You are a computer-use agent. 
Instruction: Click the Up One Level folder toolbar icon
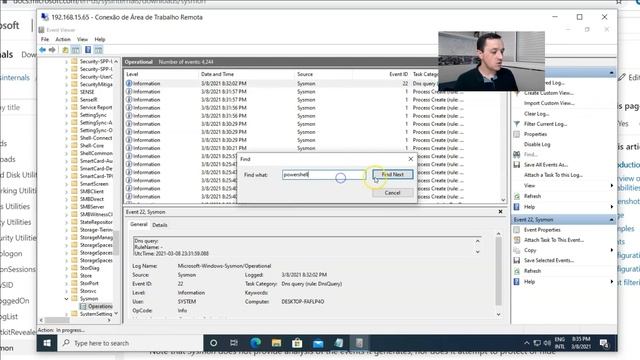(x=65, y=50)
